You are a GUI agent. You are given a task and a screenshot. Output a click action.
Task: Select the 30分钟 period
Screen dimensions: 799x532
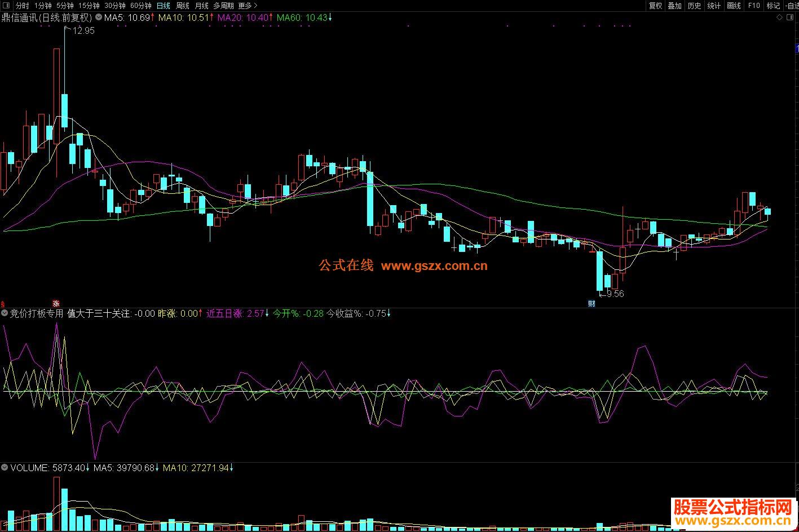tap(115, 6)
